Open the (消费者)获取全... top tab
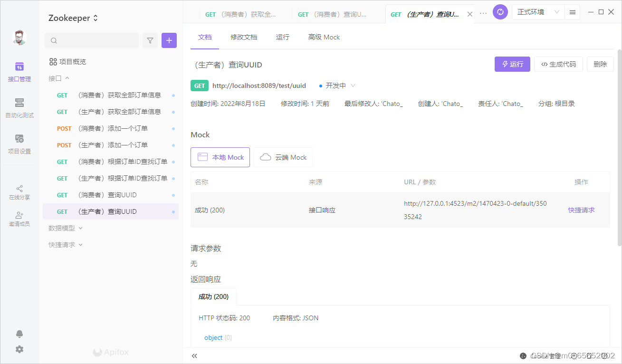Viewport: 622px width, 364px height. click(240, 14)
